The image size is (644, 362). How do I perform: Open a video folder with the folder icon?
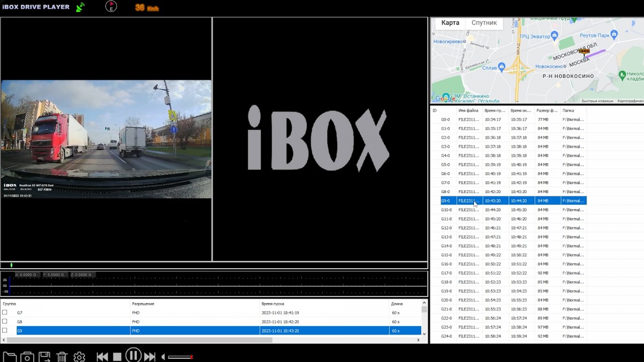(9, 357)
